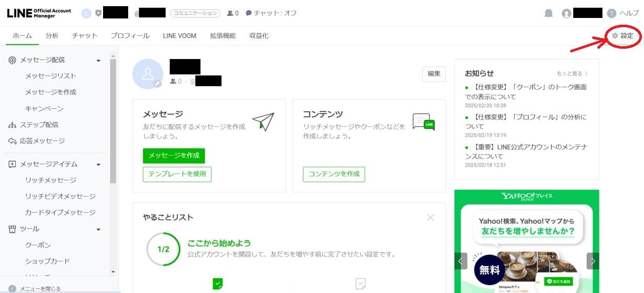Collapse the メッセージアイテム menu section

click(x=98, y=165)
